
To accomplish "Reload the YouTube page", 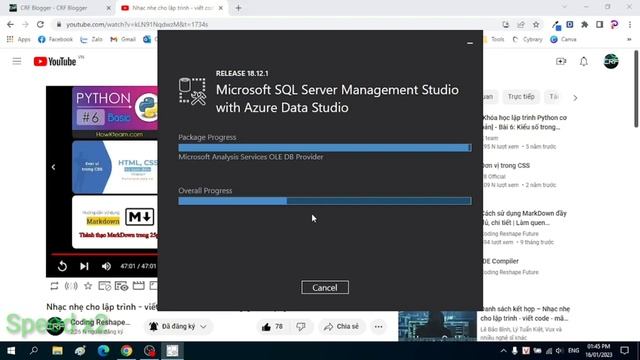I will [x=40, y=24].
